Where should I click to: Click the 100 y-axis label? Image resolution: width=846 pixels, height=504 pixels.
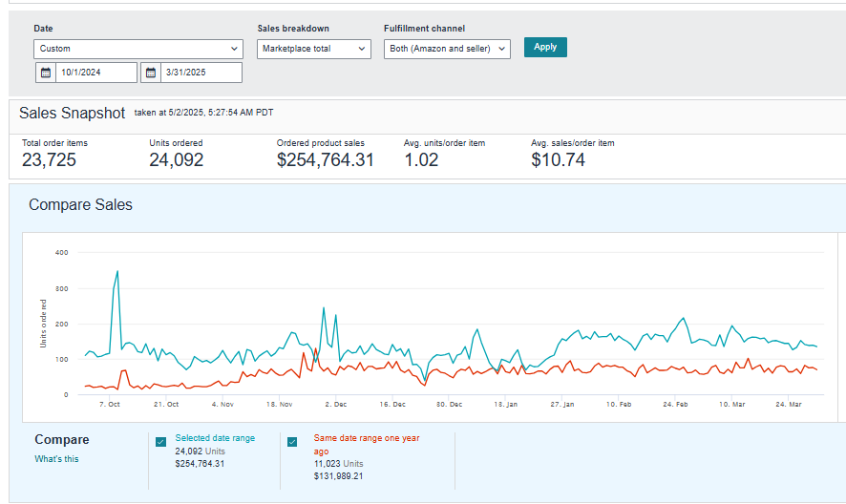61,359
